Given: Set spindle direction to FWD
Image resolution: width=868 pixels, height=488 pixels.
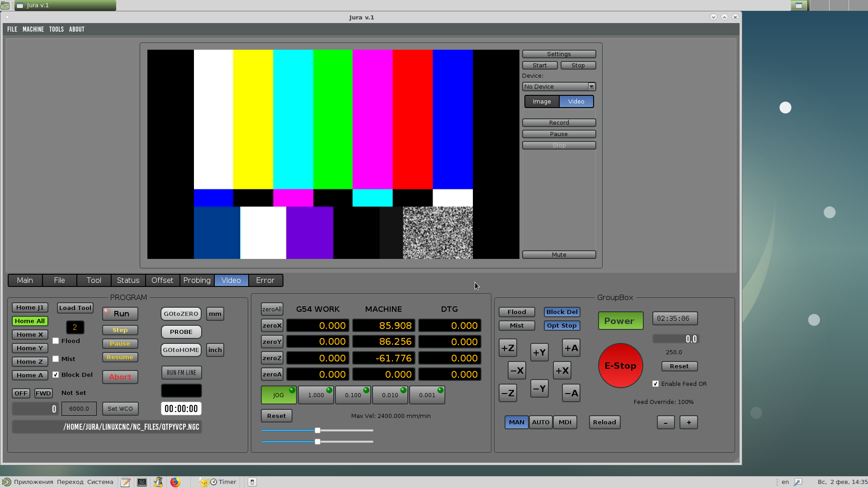Looking at the screenshot, I should [x=43, y=394].
